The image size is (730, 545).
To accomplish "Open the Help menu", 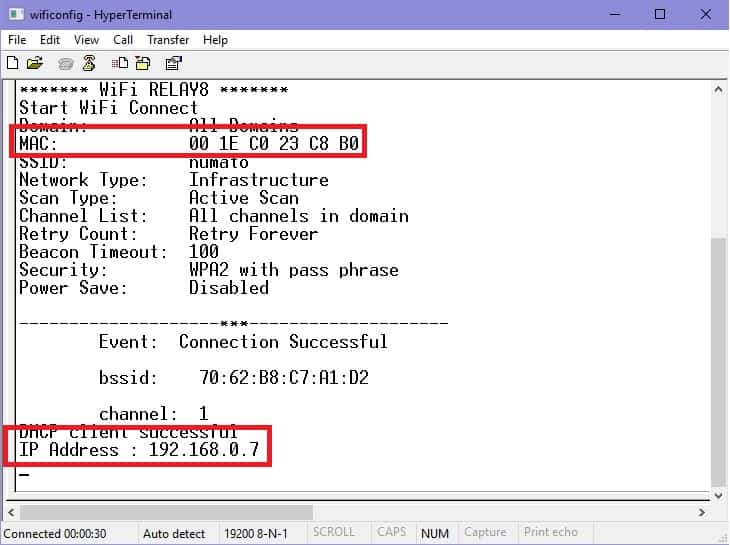I will (215, 40).
